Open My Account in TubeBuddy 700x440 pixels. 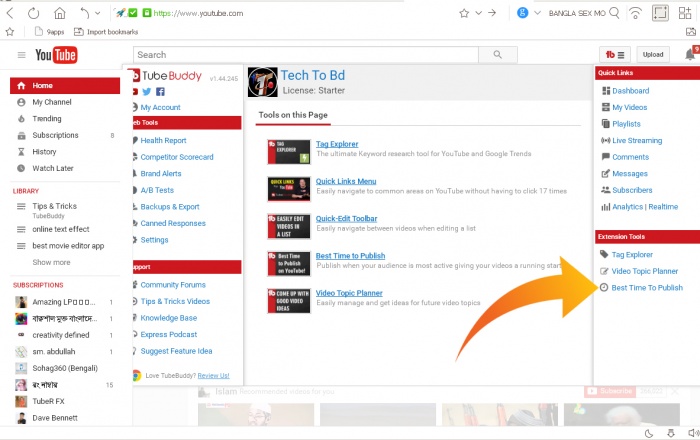(x=160, y=108)
